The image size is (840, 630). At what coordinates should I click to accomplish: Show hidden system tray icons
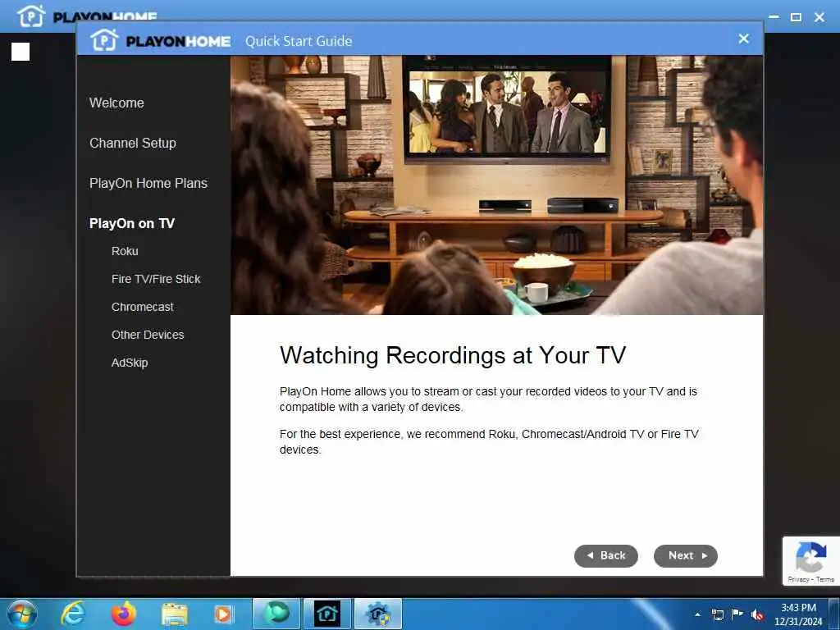(697, 614)
